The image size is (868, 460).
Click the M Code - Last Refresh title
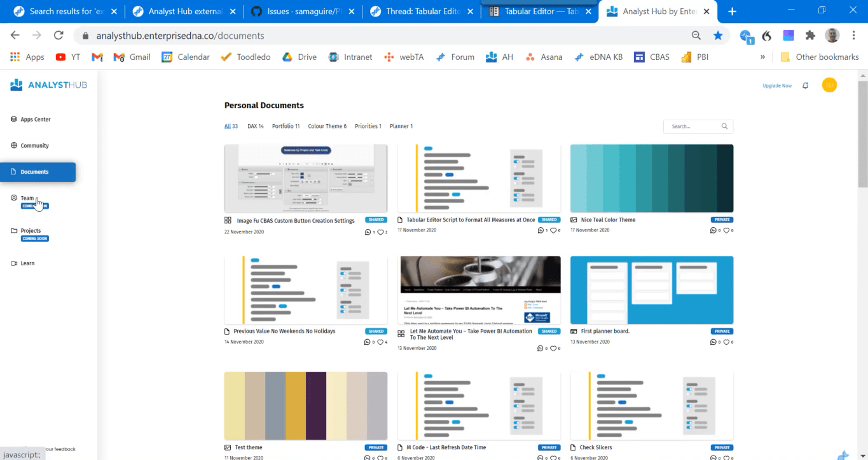click(446, 448)
